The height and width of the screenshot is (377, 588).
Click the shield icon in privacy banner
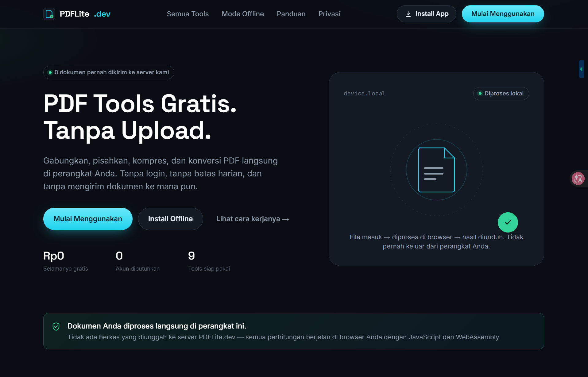click(x=56, y=326)
